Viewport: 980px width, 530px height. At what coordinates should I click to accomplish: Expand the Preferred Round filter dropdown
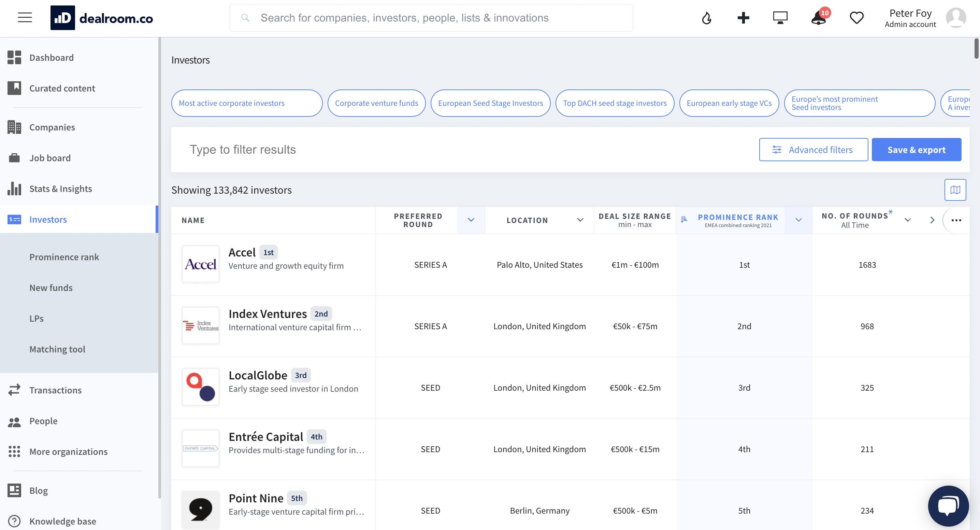471,220
